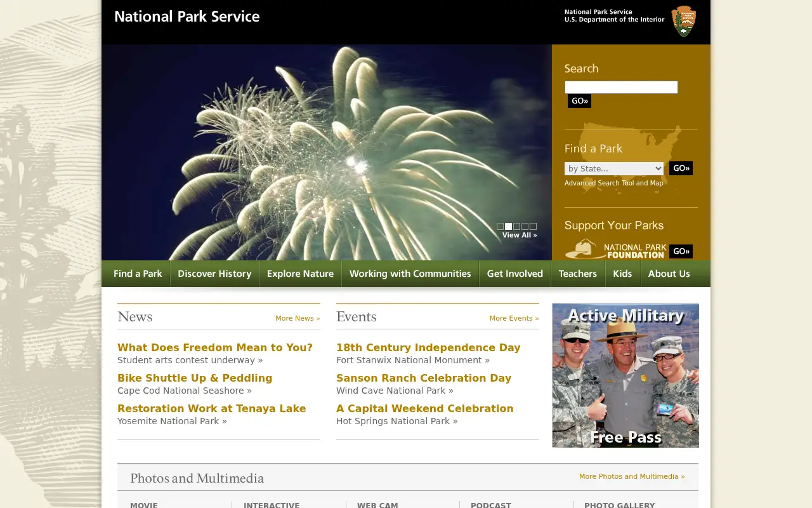812x508 pixels.
Task: Open Find a Park menu
Action: click(138, 274)
